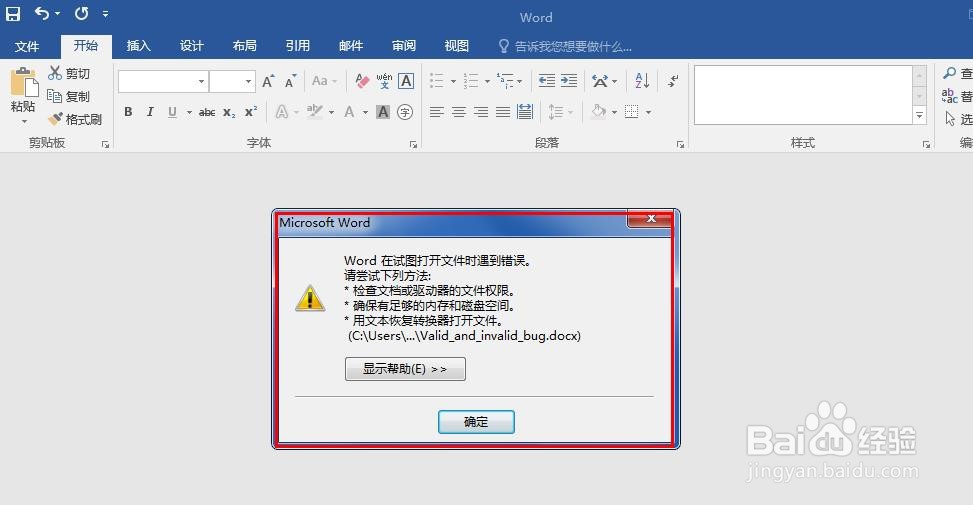Click the Align Right icon
The width and height of the screenshot is (973, 505).
point(481,112)
